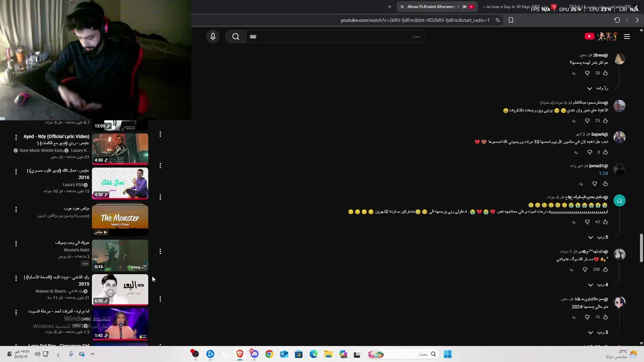Dislike the comment with 43 likes

(587, 222)
